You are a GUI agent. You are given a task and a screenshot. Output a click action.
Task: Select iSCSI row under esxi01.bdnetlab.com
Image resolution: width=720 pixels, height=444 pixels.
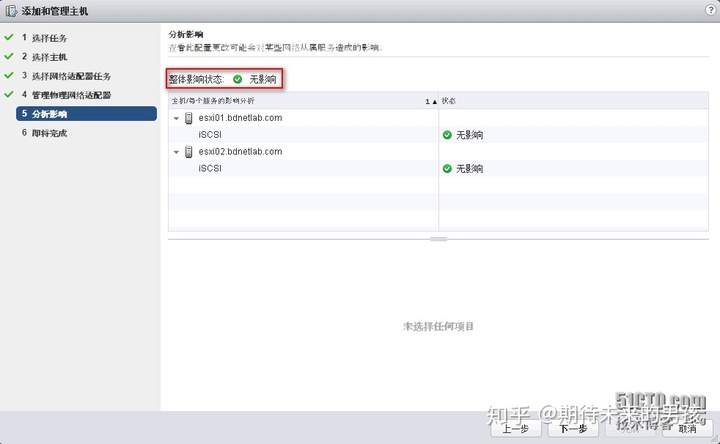tap(438, 135)
